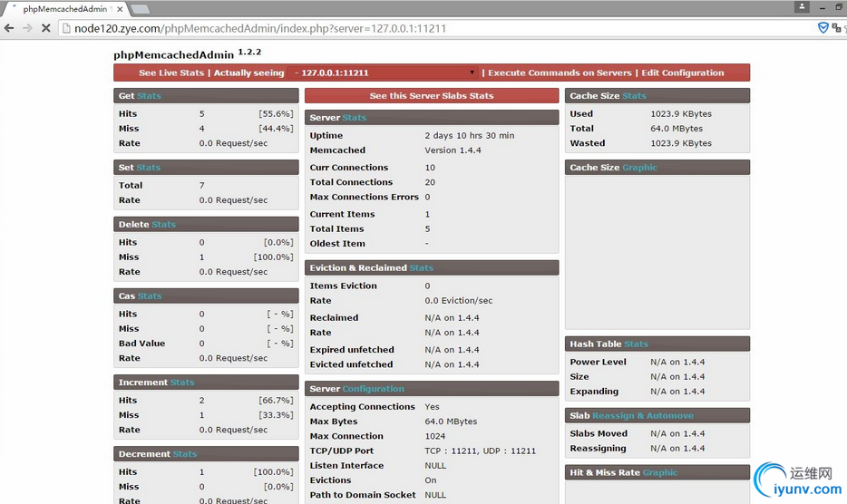Click the 0.0 Eviction/sec rate value

459,300
